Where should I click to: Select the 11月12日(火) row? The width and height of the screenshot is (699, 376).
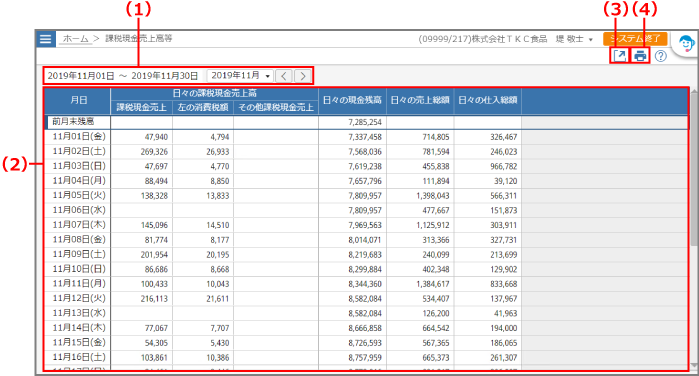click(x=366, y=299)
